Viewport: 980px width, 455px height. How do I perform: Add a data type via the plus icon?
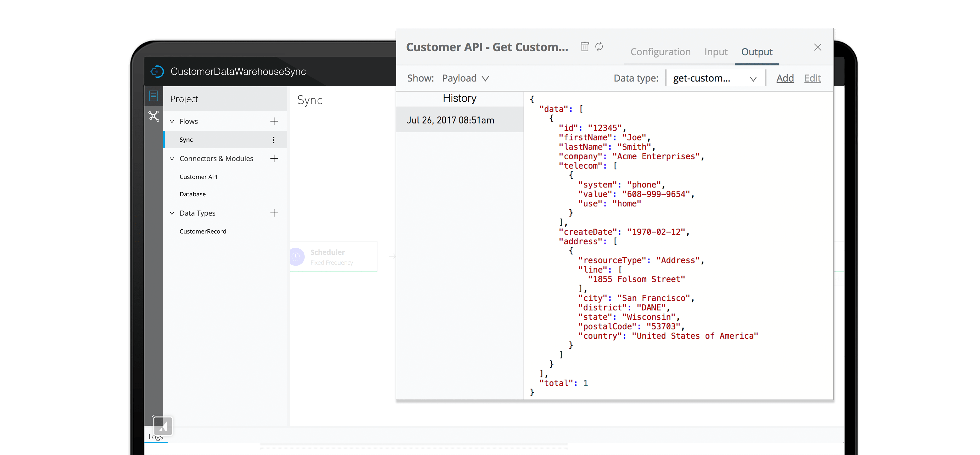(275, 213)
